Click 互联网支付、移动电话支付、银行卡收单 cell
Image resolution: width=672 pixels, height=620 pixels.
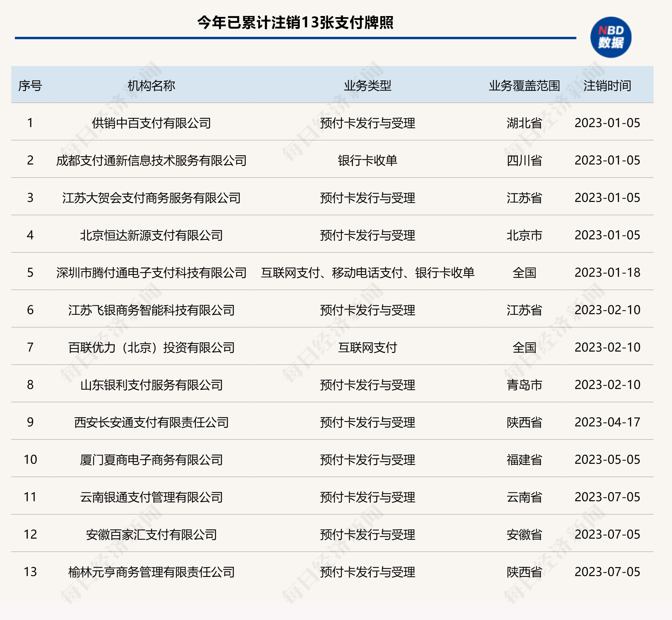(367, 273)
